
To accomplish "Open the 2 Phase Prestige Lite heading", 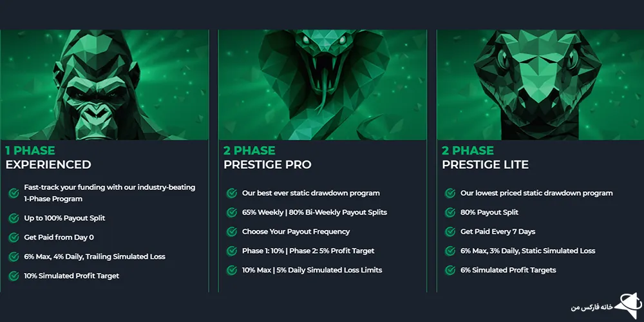I will 485,158.
